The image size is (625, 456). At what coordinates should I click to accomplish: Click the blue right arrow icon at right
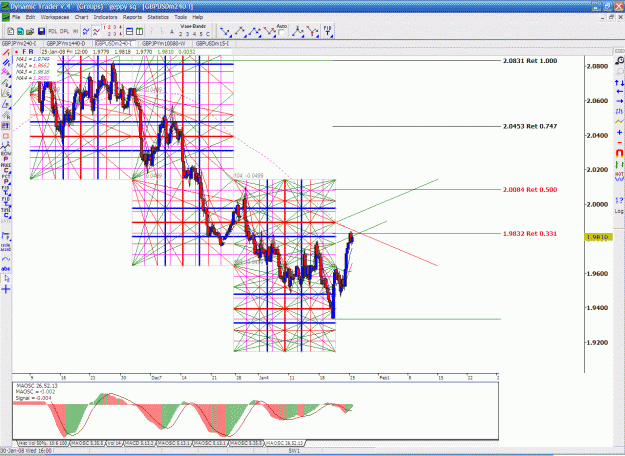pos(619,101)
